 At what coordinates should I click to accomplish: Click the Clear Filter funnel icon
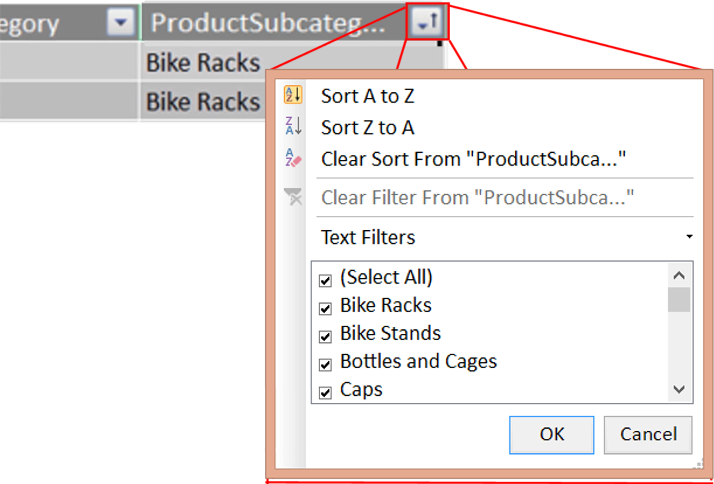(293, 197)
